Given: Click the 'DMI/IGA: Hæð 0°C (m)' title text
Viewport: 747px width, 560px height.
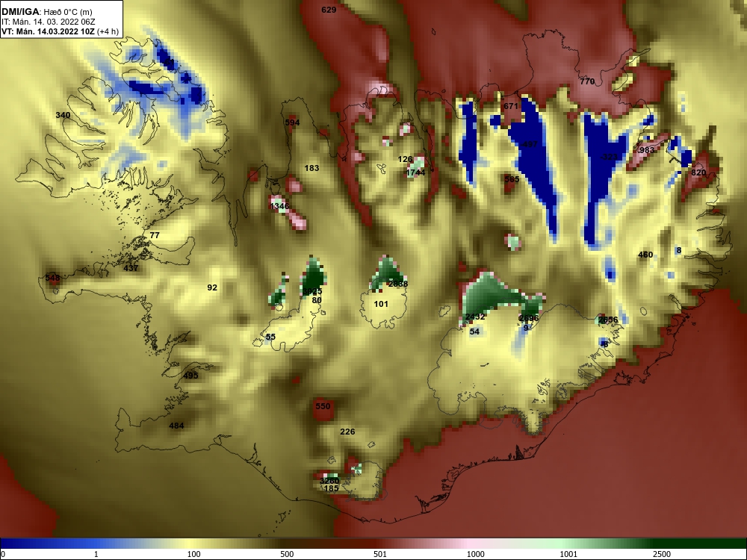Looking at the screenshot, I should click(47, 12).
